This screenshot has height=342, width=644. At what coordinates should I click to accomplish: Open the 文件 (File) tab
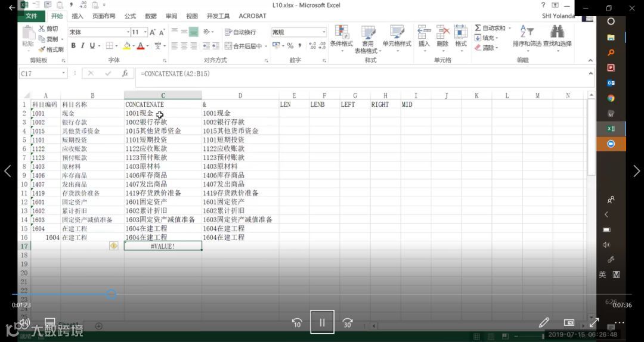click(31, 16)
